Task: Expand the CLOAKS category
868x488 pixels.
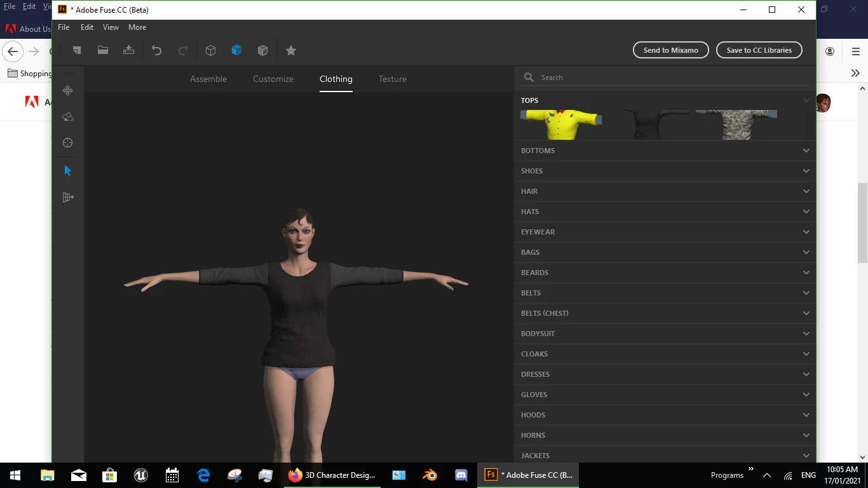Action: coord(665,354)
